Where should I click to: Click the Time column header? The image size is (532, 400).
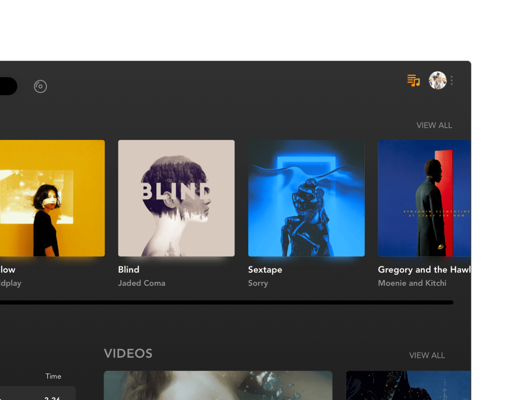[x=53, y=376]
